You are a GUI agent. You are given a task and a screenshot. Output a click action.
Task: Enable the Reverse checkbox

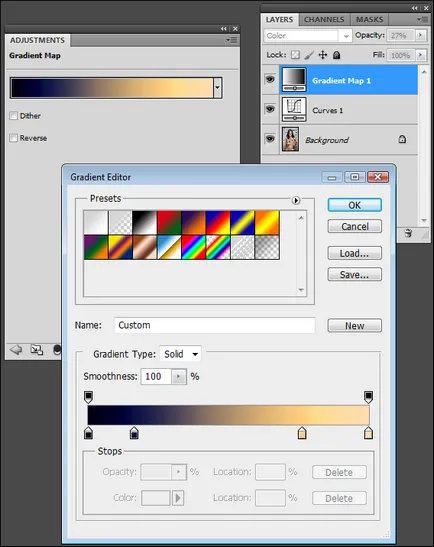click(x=14, y=138)
